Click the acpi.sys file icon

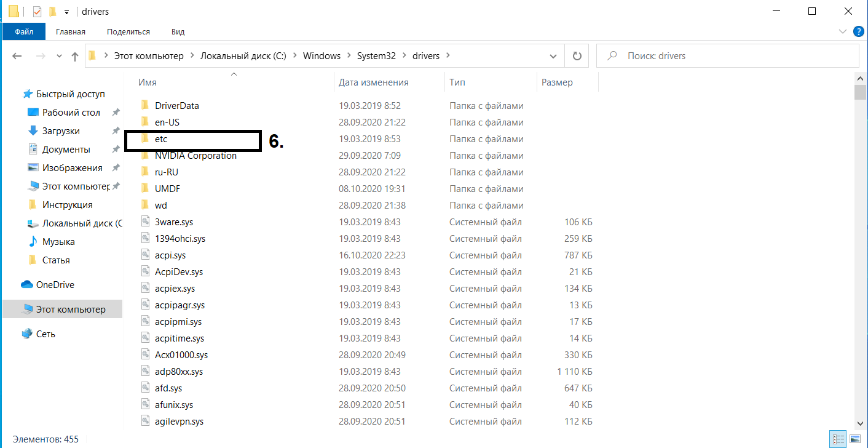click(x=145, y=255)
